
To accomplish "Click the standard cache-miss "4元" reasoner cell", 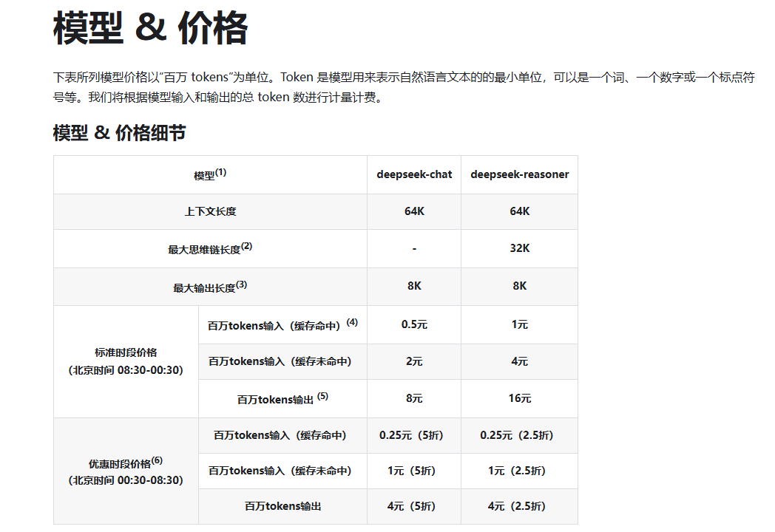I will 519,361.
